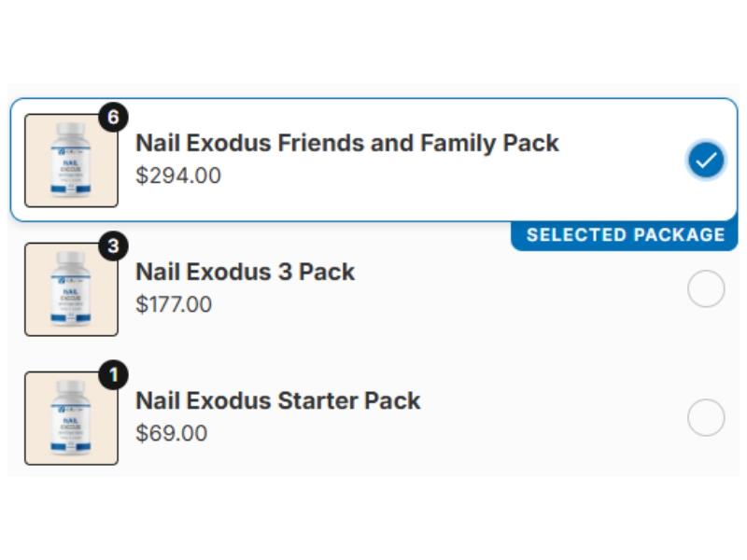Click the number 3 quantity badge
Image resolution: width=747 pixels, height=560 pixels.
113,246
